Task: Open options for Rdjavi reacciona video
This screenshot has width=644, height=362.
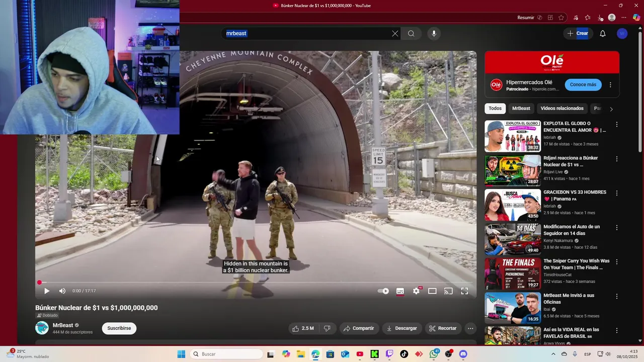Action: pos(617,159)
